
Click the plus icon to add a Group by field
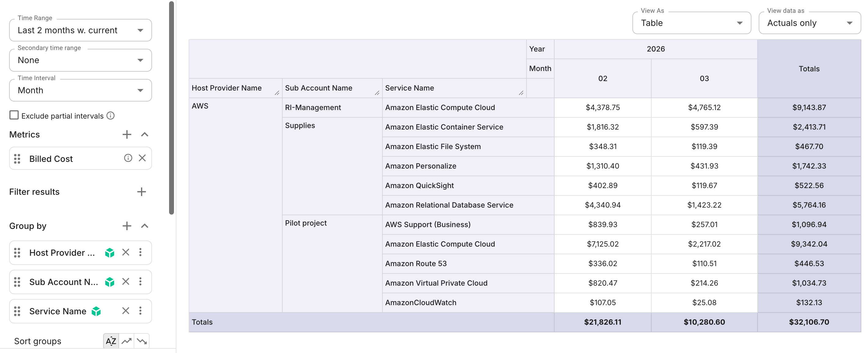(x=127, y=226)
